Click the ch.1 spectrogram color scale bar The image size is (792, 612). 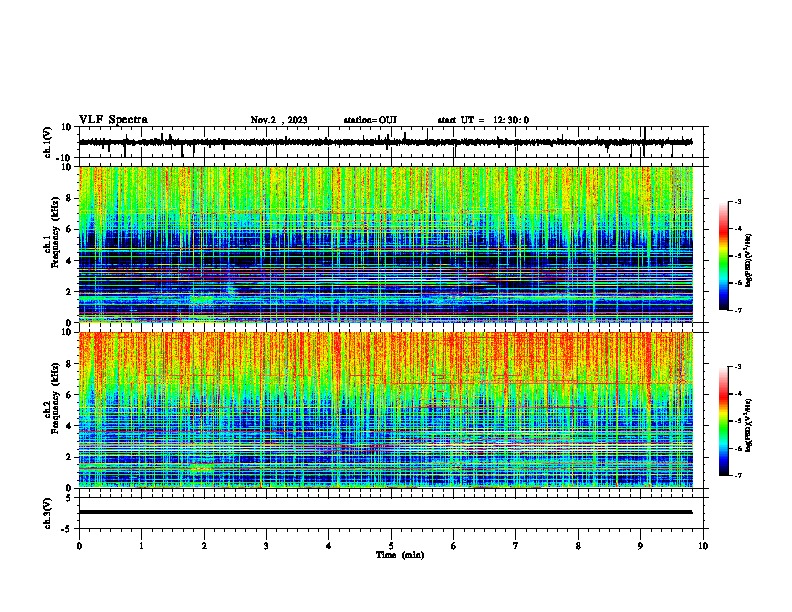coord(724,256)
